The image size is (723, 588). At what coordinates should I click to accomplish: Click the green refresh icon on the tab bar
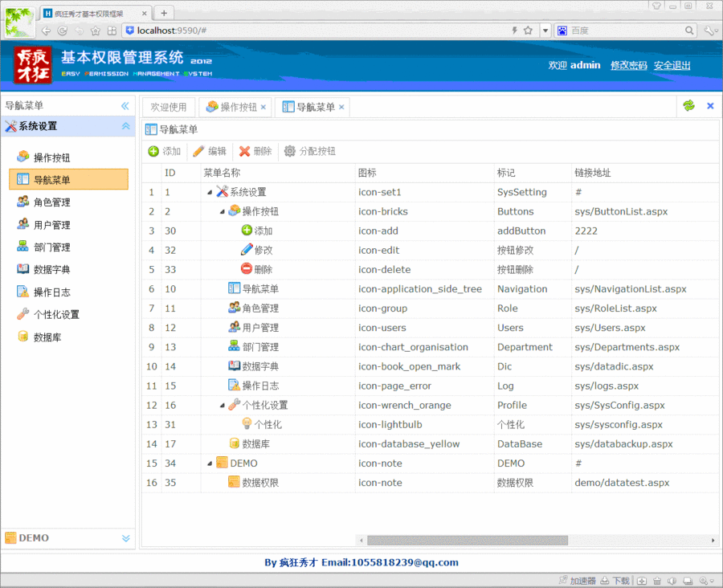tap(688, 105)
